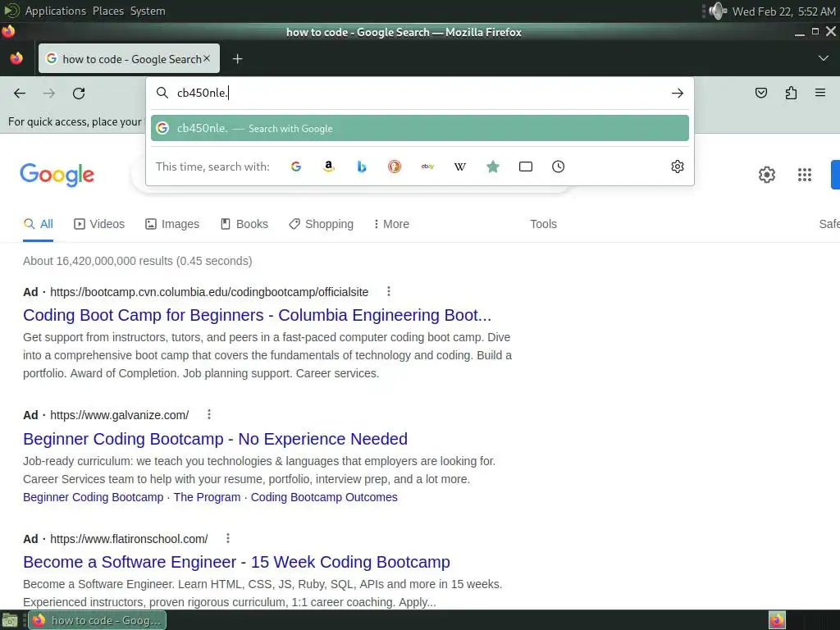Search this time with DuckDuckGo icon
The image size is (840, 630).
(x=395, y=167)
